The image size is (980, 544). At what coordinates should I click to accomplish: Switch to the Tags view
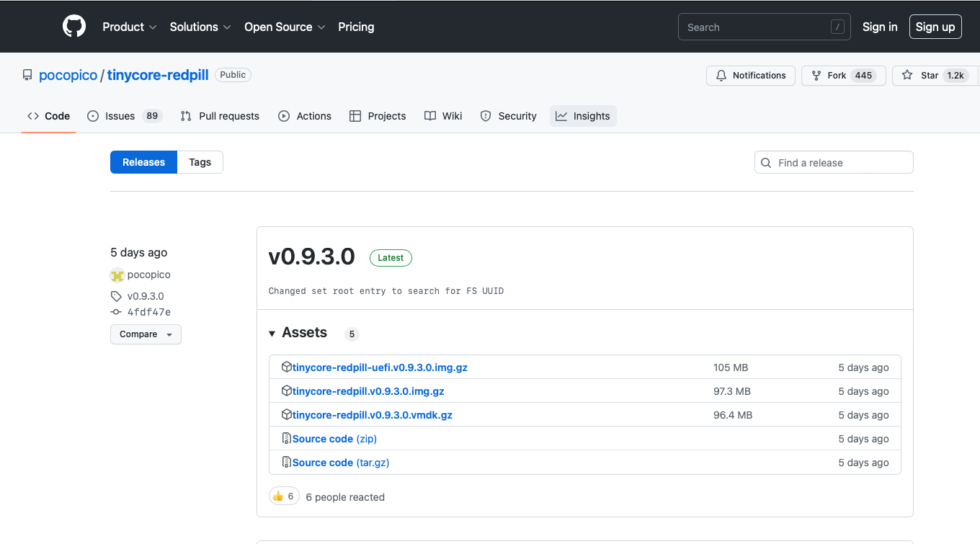click(x=200, y=162)
